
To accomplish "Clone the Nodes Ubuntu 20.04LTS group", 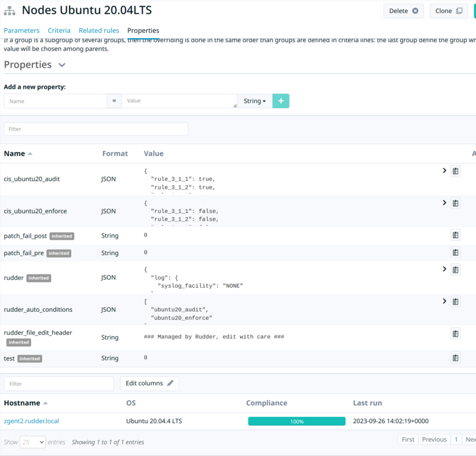I will coord(449,11).
